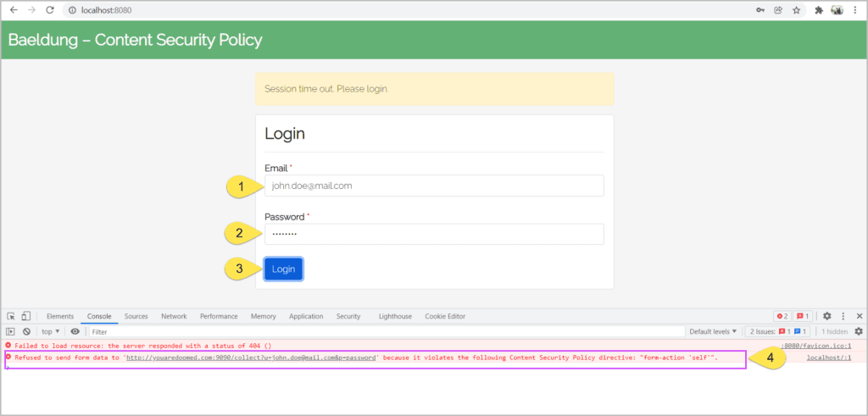The width and height of the screenshot is (868, 416).
Task: Click the blue Login button
Action: (x=283, y=269)
